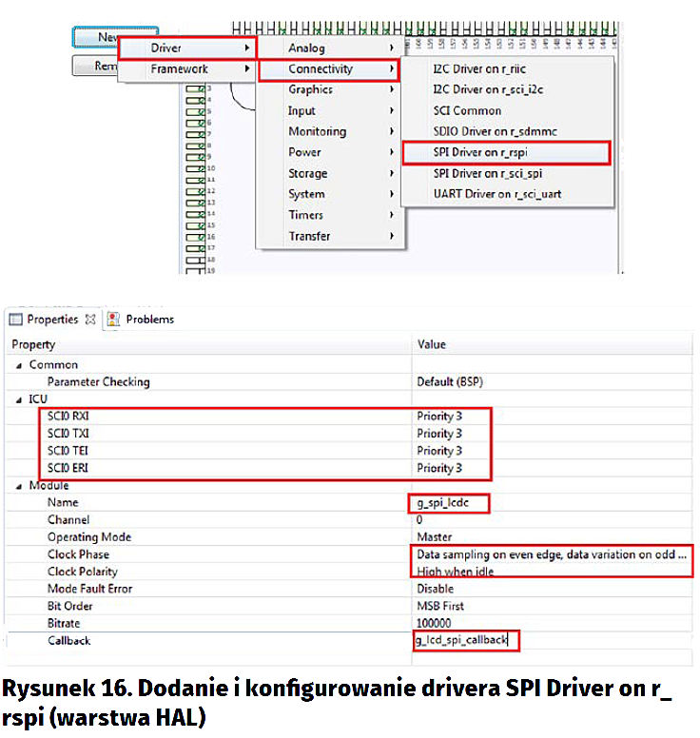Expand the Timers submenu arrow
The width and height of the screenshot is (700, 738).
click(391, 215)
